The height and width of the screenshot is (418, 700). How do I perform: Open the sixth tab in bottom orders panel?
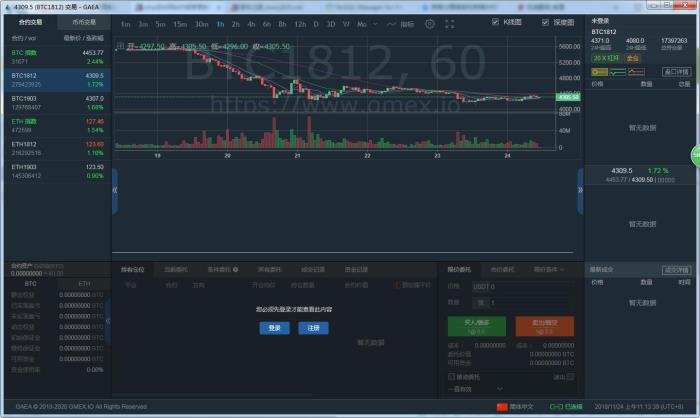tap(356, 269)
